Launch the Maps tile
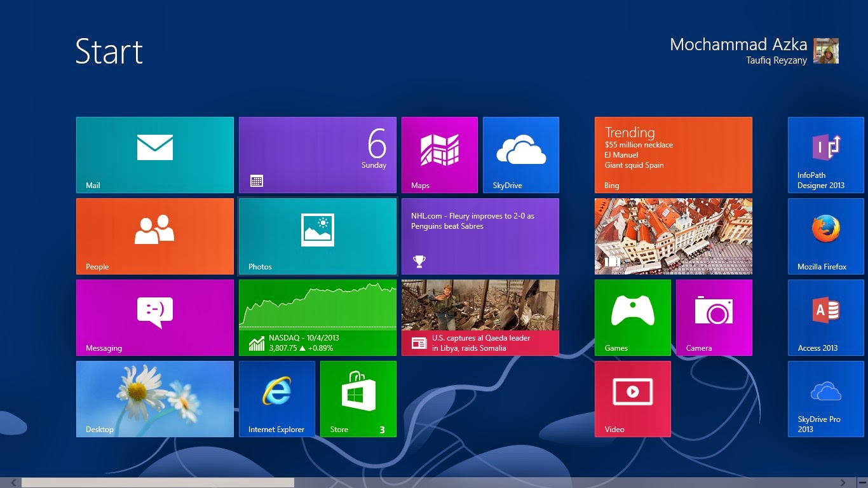The width and height of the screenshot is (868, 488). point(440,155)
